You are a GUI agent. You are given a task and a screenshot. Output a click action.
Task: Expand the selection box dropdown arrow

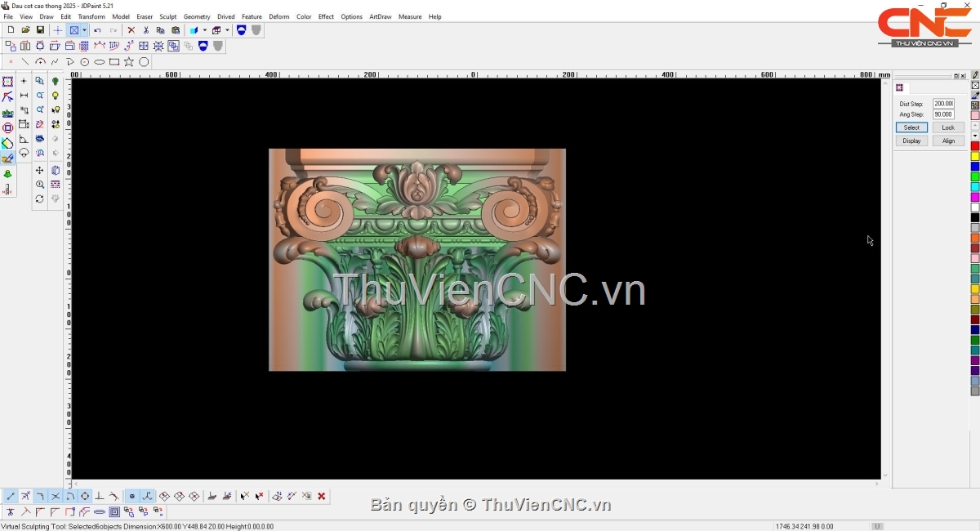[84, 30]
